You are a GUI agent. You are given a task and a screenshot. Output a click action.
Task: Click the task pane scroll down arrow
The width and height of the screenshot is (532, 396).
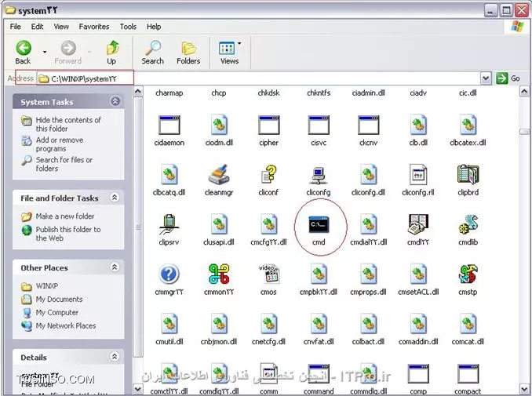138,389
